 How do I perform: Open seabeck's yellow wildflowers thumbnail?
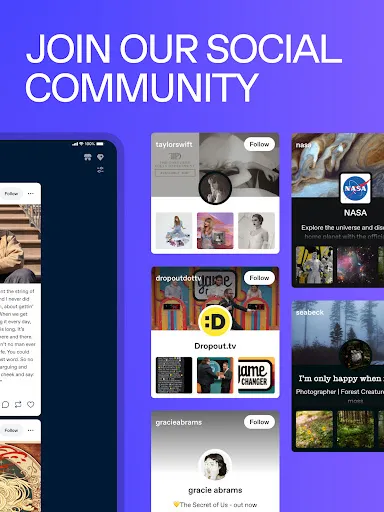click(x=314, y=429)
